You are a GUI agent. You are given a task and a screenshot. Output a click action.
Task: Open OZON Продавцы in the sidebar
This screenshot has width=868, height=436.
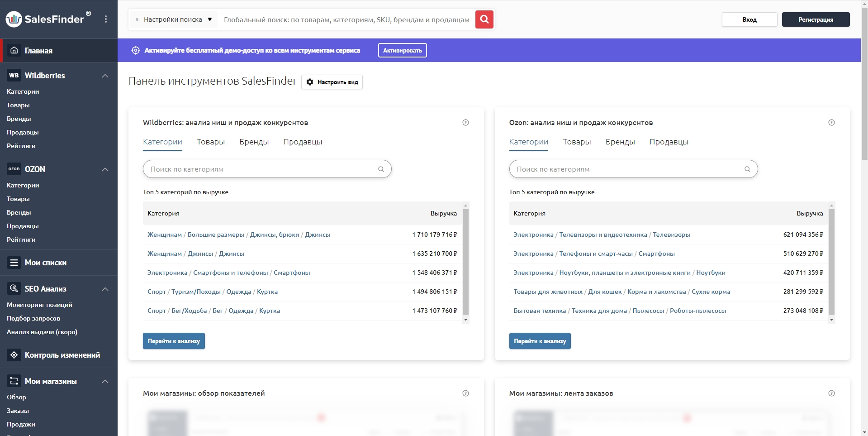coord(23,226)
